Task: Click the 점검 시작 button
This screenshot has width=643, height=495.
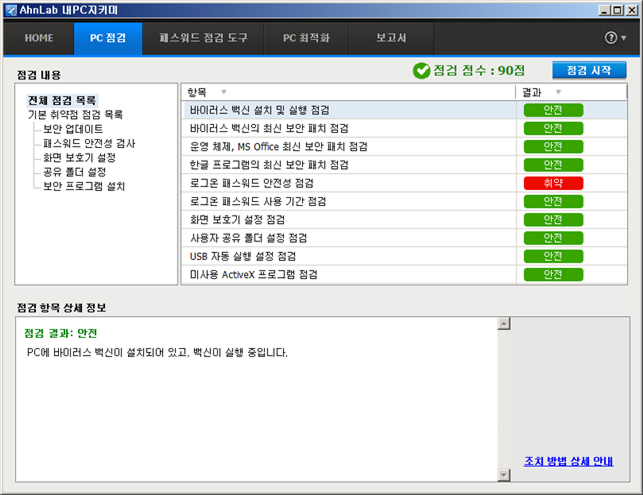Action: coord(589,70)
